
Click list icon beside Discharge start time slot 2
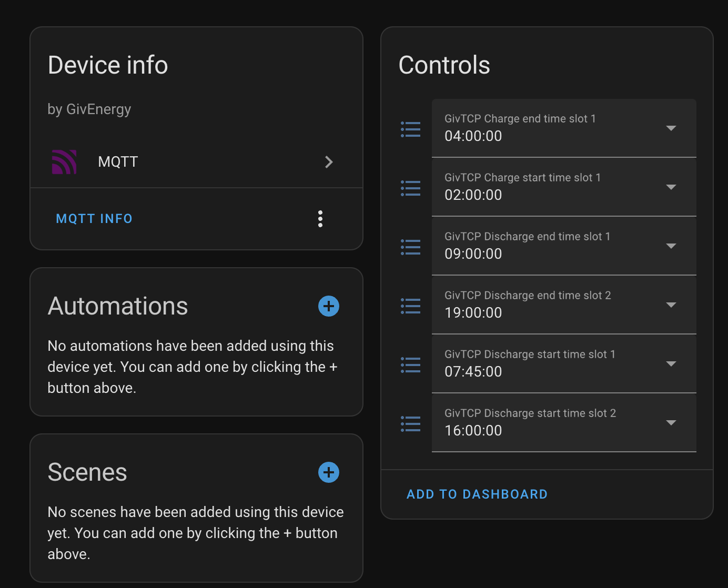410,423
